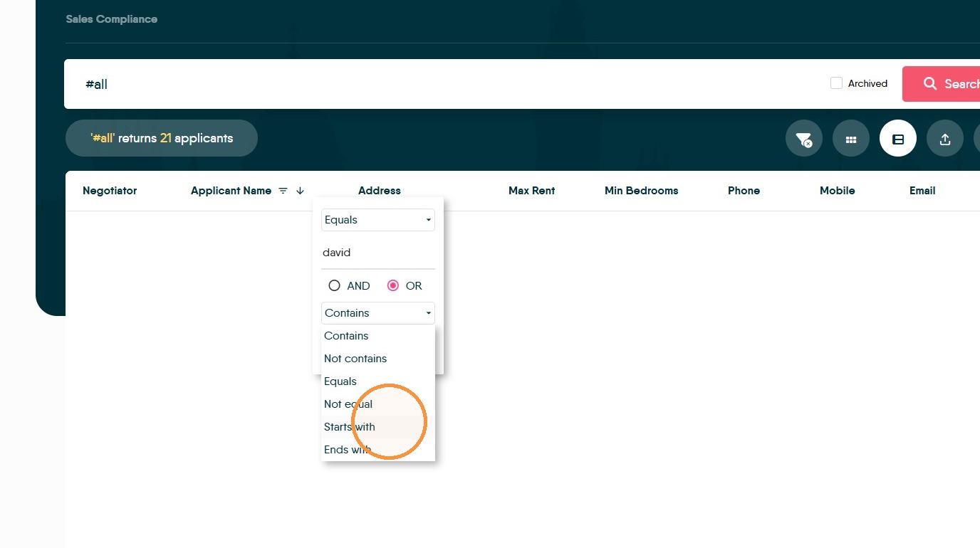
Task: Open the Sales Compliance link
Action: (112, 19)
